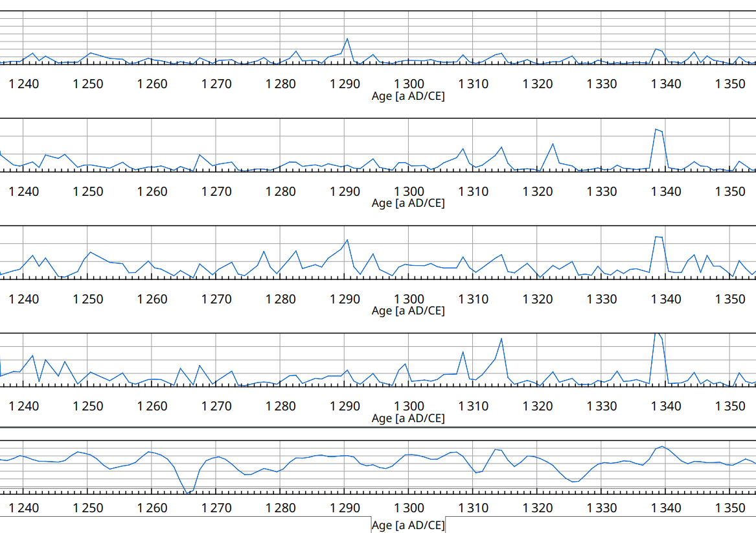Viewport: 756px width, 533px height.
Task: Click the boxed Age [a AD/CE] label at the bottom
Action: pos(408,525)
